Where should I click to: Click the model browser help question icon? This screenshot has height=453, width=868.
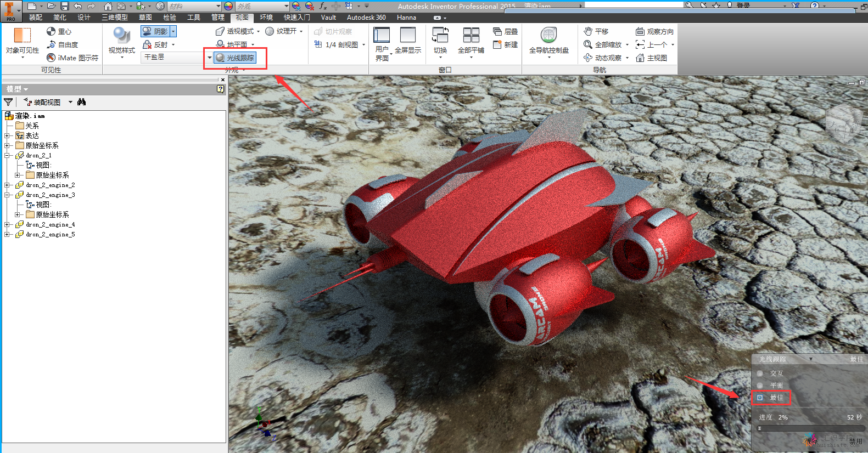click(221, 89)
